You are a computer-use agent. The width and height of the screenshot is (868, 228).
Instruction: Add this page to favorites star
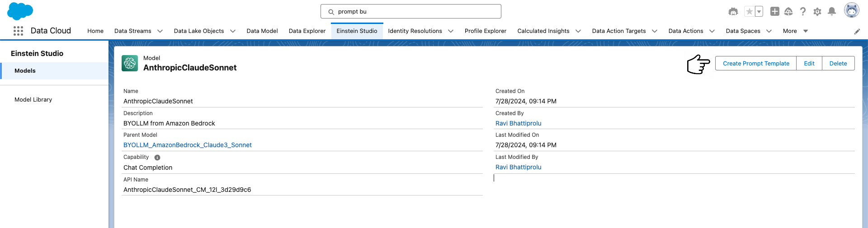coord(749,12)
